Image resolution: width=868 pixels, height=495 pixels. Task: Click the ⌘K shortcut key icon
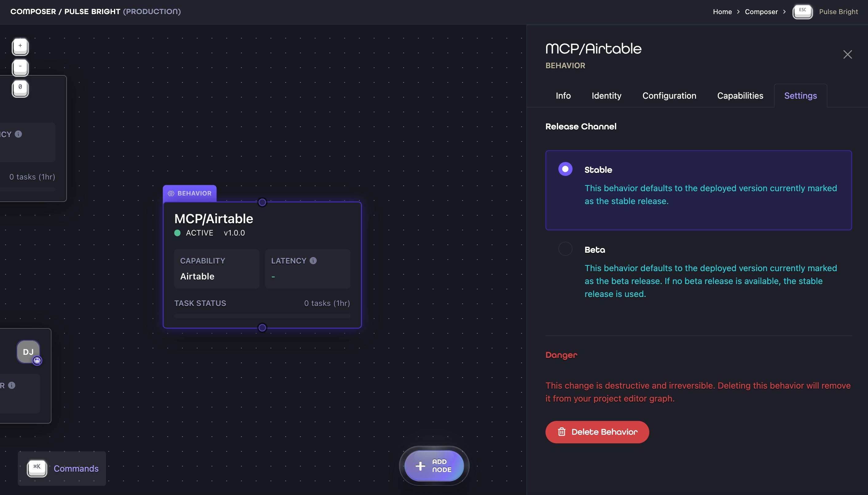tap(37, 468)
